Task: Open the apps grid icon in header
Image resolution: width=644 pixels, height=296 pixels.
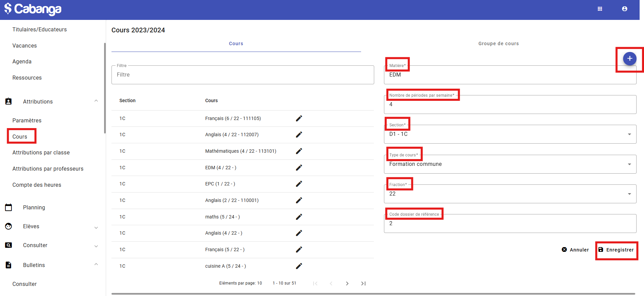Action: [600, 9]
